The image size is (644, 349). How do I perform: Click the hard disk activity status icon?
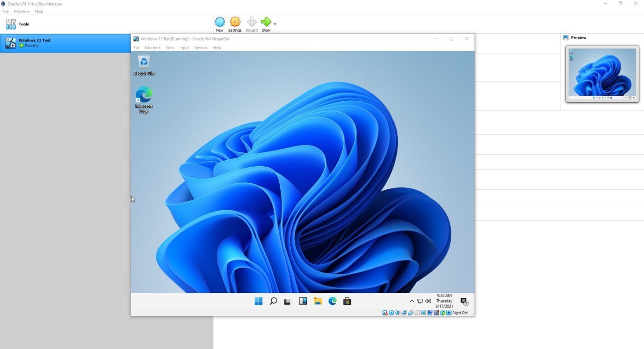pyautogui.click(x=385, y=313)
